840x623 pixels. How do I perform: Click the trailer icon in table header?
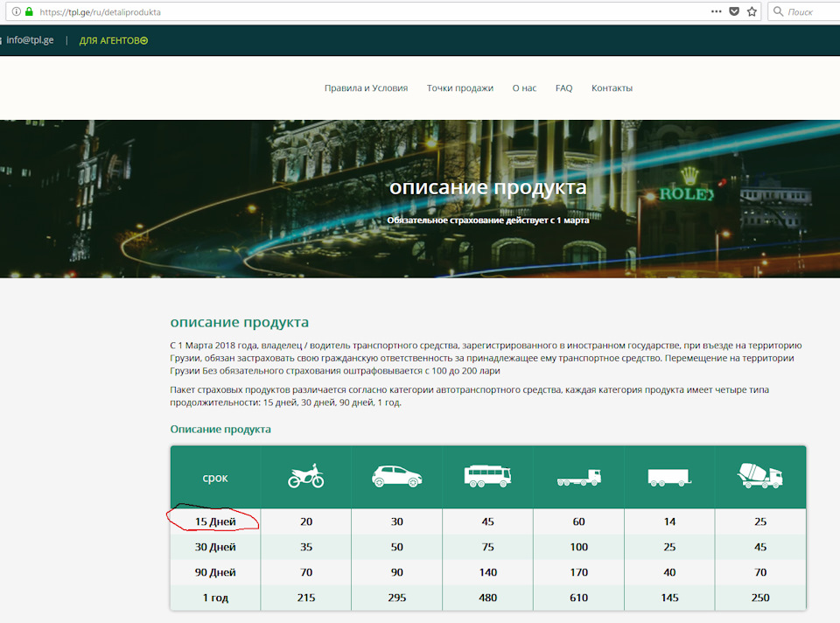click(x=669, y=478)
